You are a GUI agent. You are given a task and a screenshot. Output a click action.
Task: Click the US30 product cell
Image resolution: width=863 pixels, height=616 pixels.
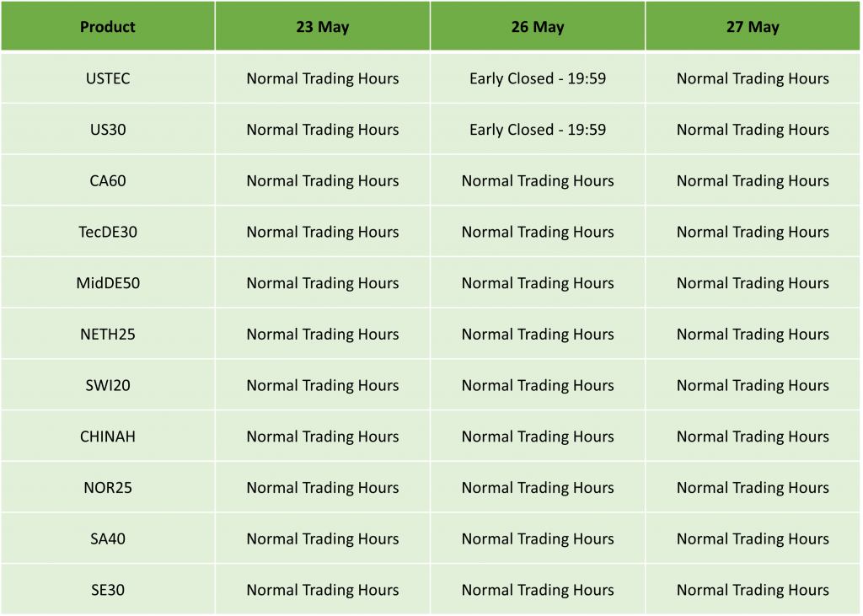coord(108,130)
